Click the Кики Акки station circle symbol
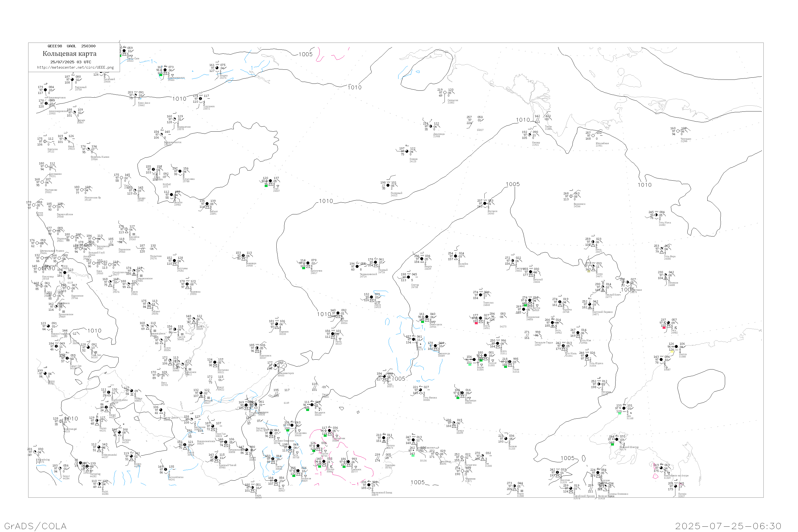This screenshot has width=798, height=532. [x=135, y=95]
